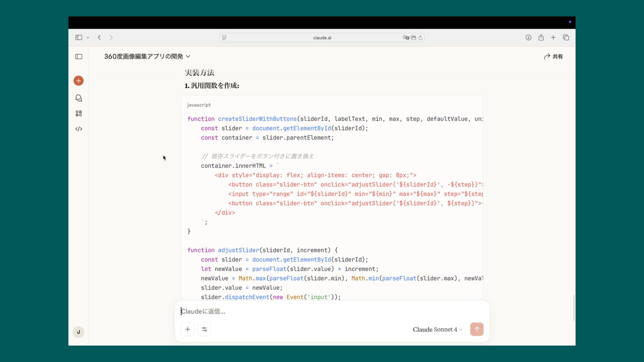The image size is (644, 362).
Task: Go forward to the next page
Action: [x=111, y=38]
